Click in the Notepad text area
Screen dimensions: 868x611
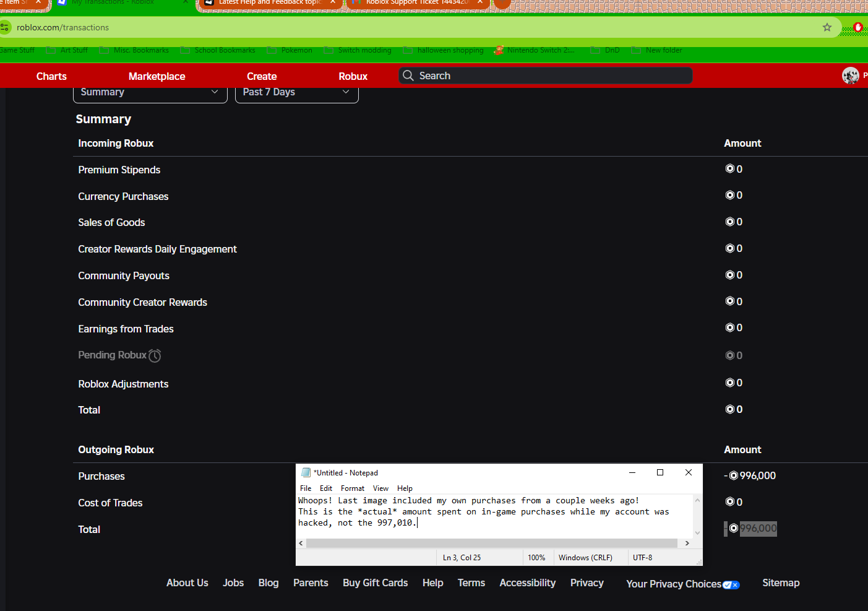pyautogui.click(x=495, y=516)
